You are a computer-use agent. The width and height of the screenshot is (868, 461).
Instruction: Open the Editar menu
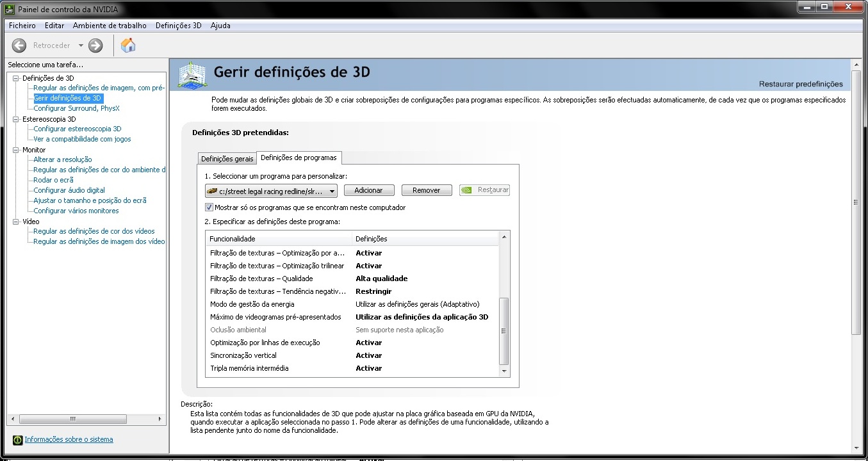tap(54, 26)
